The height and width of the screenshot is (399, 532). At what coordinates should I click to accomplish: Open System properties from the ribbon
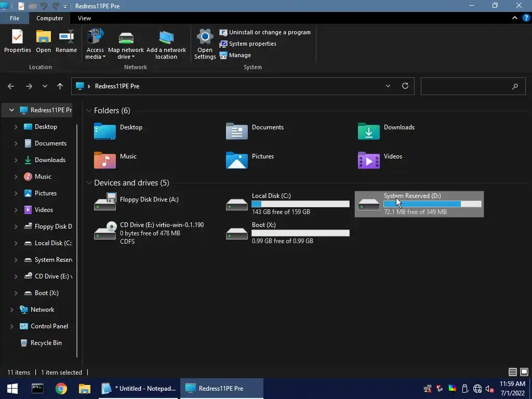[248, 44]
